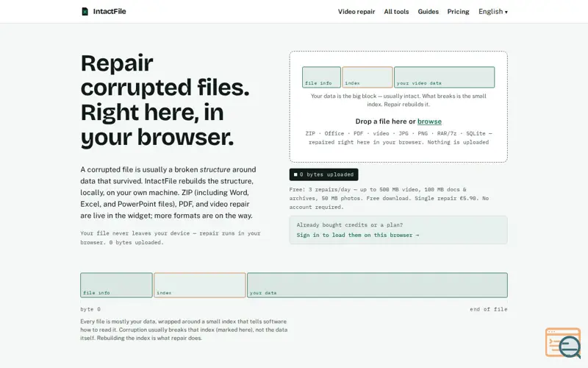The image size is (588, 368).
Task: Click Sign in to load credits link
Action: pos(358,235)
